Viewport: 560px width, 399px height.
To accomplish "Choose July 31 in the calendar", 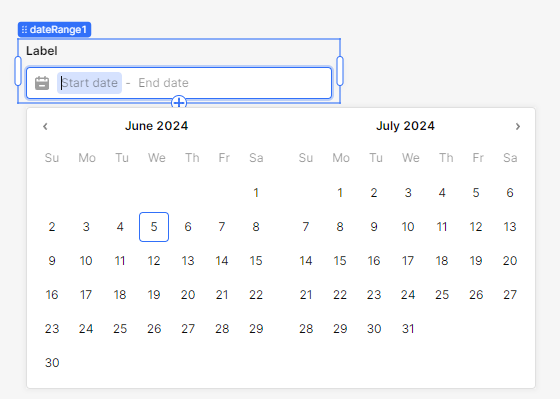I will point(408,329).
